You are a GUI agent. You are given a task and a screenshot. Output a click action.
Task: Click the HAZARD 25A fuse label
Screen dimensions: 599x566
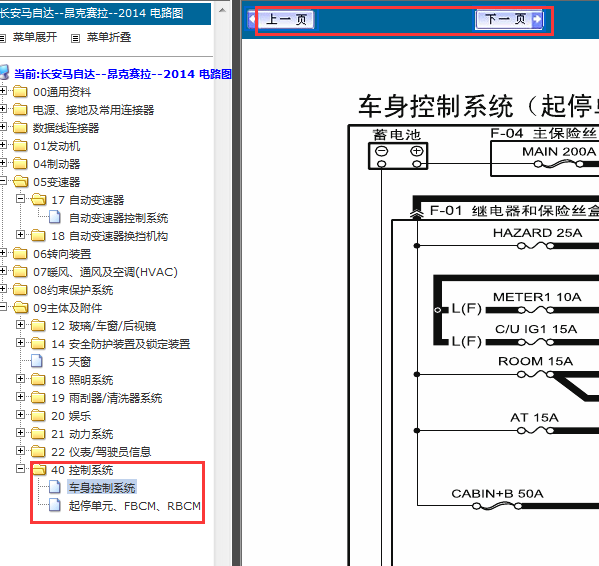pos(537,233)
